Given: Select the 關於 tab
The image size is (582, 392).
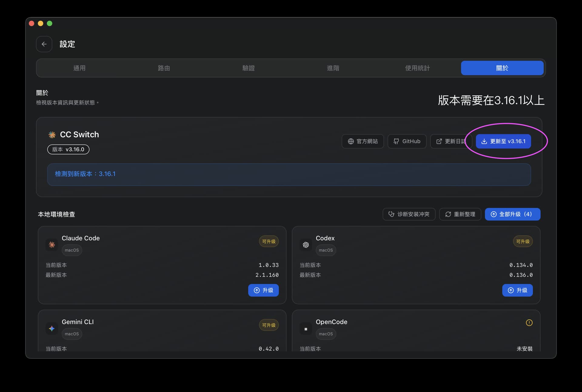Looking at the screenshot, I should [x=502, y=68].
